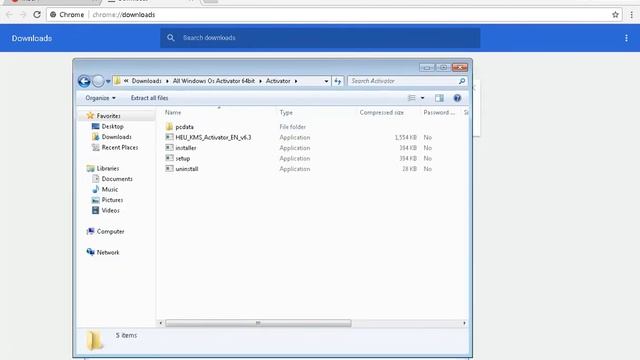
Task: Close the Explorer window
Action: 460,67
